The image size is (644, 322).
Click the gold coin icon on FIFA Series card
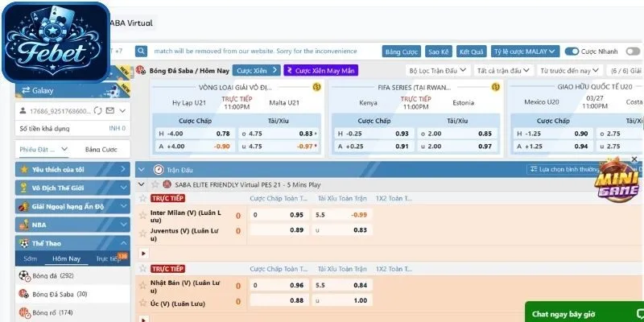point(497,87)
